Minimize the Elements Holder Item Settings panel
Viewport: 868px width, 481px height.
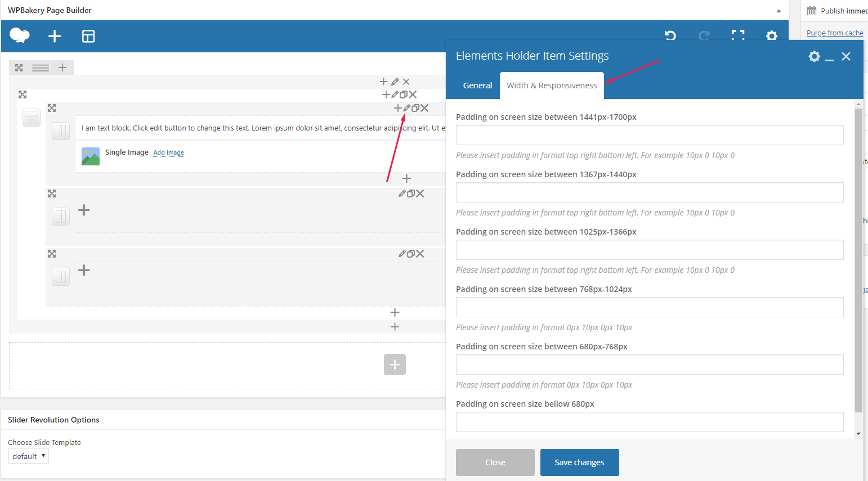[829, 57]
